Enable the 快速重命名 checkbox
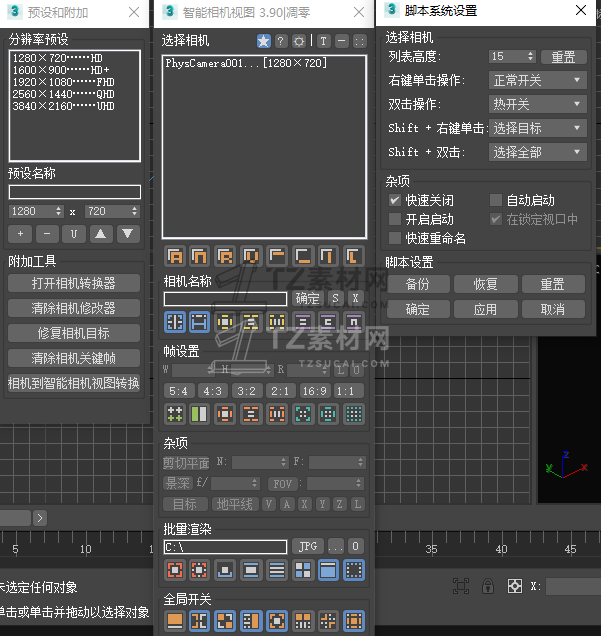Viewport: 601px width, 636px height. (395, 238)
